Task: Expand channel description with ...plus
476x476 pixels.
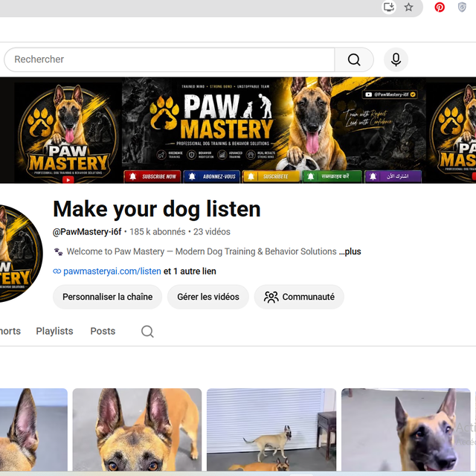Action: tap(350, 251)
